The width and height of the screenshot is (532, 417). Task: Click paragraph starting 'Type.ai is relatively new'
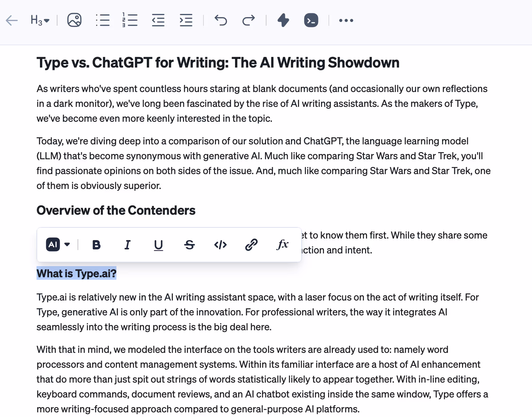258,312
